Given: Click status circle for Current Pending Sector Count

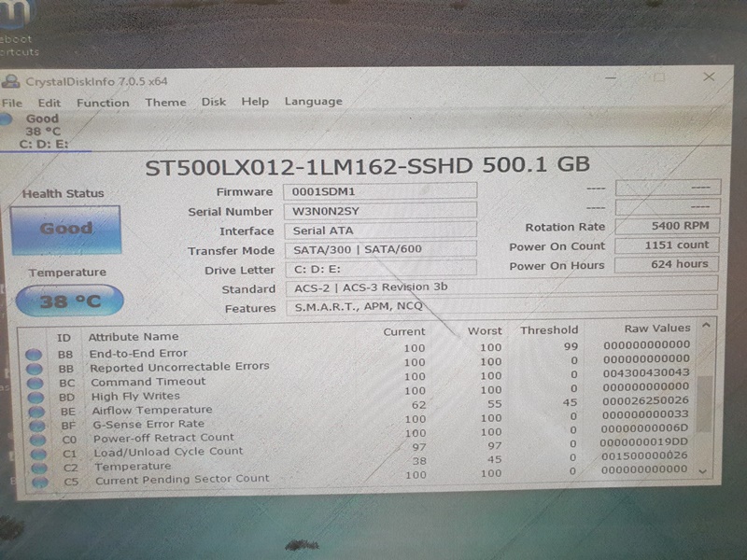Looking at the screenshot, I should [x=40, y=482].
